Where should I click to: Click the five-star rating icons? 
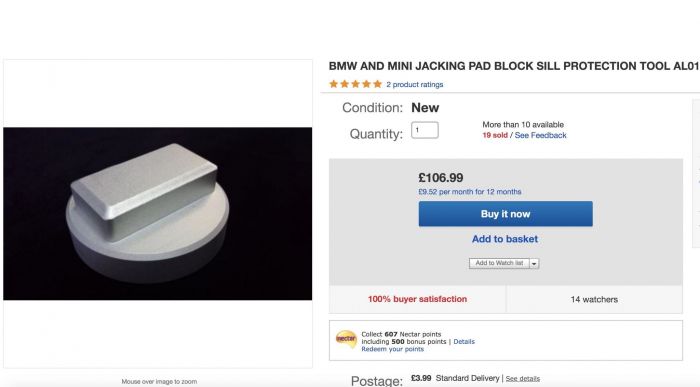pos(355,84)
